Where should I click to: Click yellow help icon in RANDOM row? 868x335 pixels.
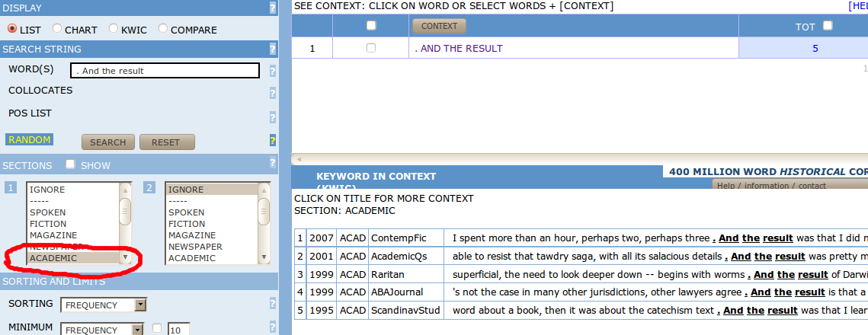click(x=273, y=141)
